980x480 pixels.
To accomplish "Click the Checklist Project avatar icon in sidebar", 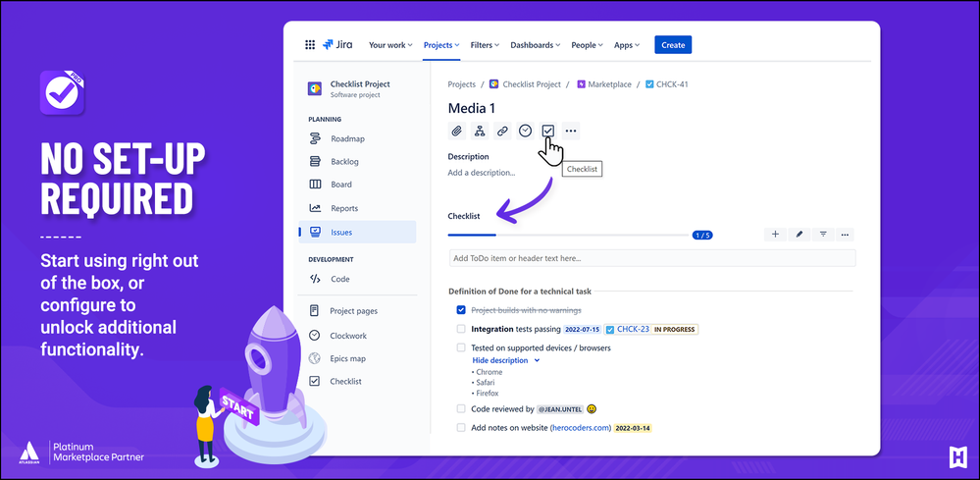I will click(315, 88).
